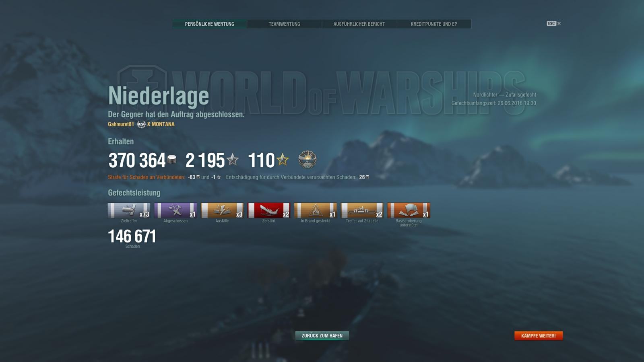
Task: Close the results screen with ESC X
Action: [554, 23]
